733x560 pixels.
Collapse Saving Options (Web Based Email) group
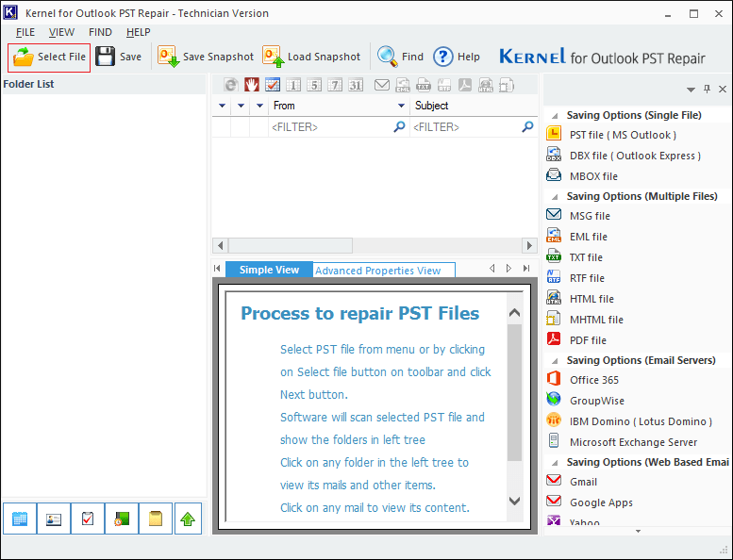[x=555, y=462]
